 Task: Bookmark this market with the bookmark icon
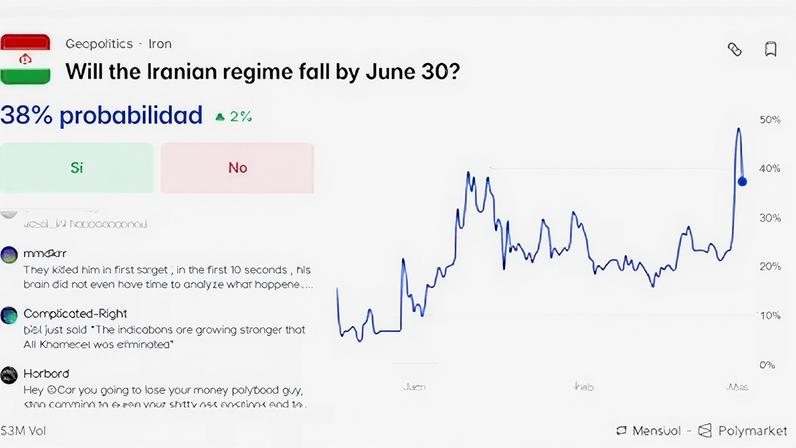coord(770,49)
